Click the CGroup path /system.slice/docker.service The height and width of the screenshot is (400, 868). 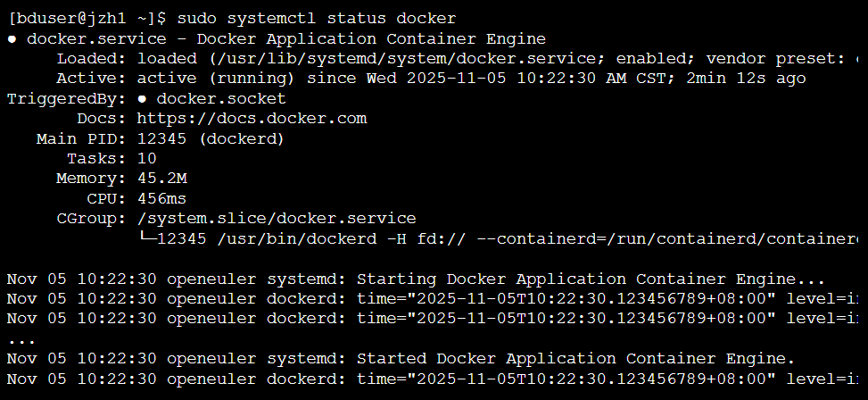[277, 218]
